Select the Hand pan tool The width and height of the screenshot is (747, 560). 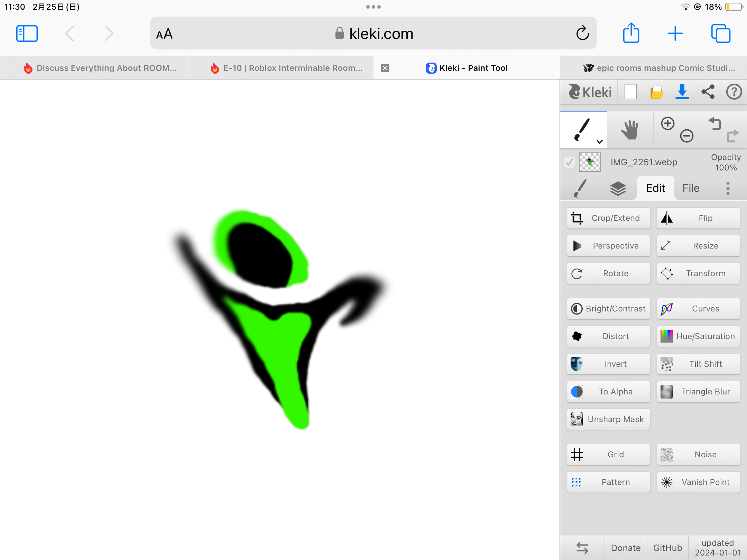630,130
